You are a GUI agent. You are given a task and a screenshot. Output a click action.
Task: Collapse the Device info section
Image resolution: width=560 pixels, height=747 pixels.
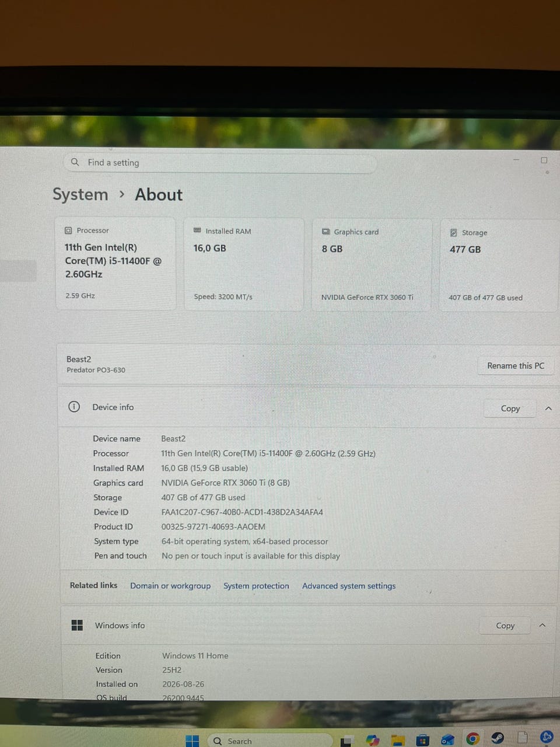(548, 409)
